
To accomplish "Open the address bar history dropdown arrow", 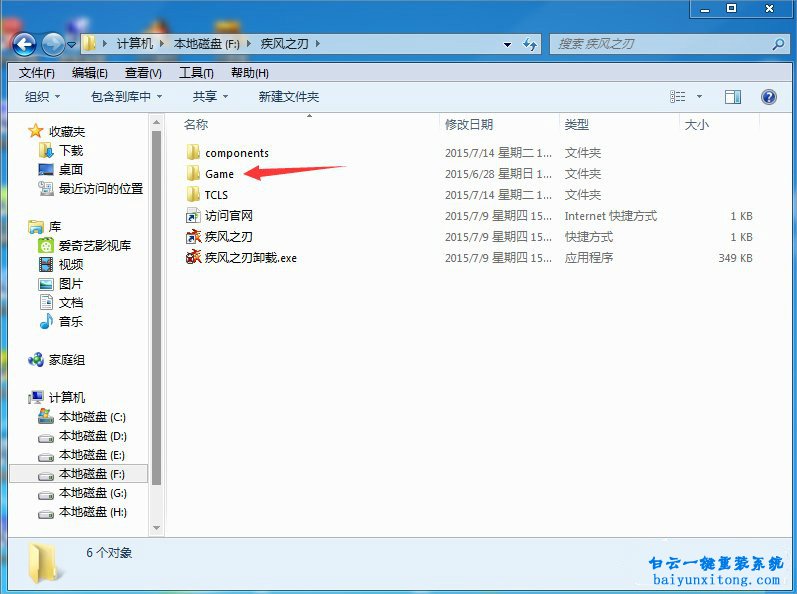I will [507, 45].
